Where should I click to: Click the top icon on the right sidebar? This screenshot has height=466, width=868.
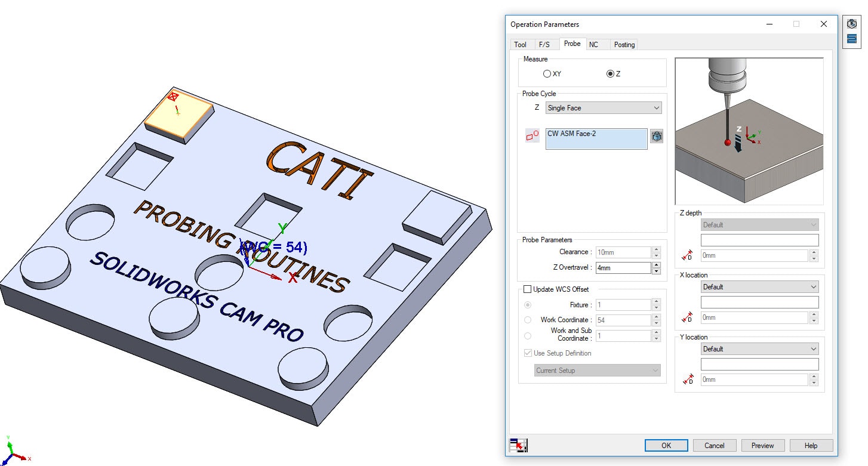click(852, 24)
